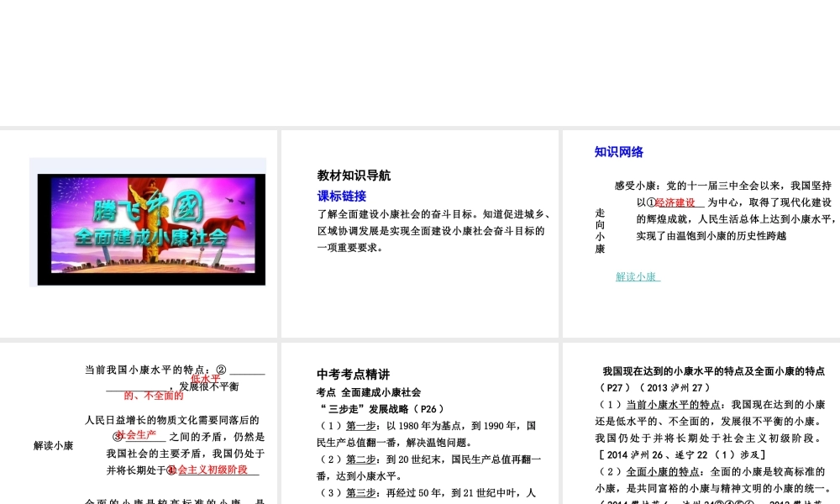Select the line 人民日益增长的物质文化需要同落后的
Screen dimensions: 840x504
[172, 420]
